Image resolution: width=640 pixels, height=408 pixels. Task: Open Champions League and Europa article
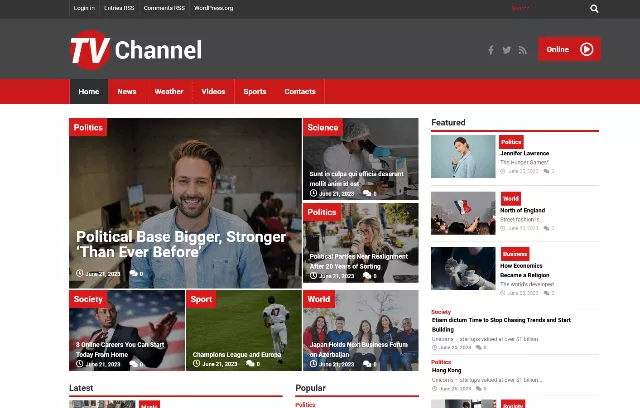237,355
